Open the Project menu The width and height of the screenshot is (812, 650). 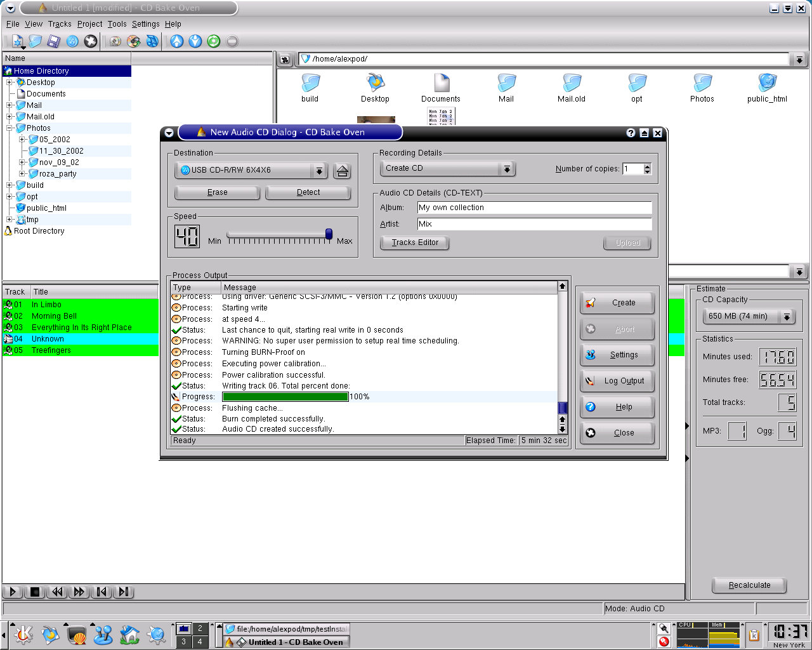[89, 24]
